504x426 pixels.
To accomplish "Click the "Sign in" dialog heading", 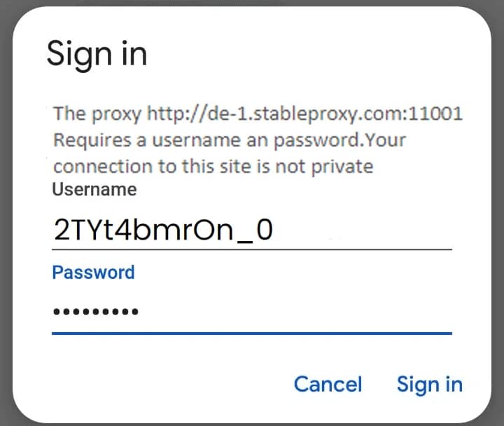I will pos(97,55).
